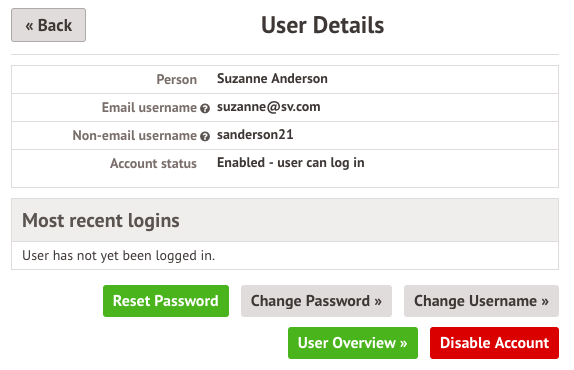
Task: Click the account status text Enabled
Action: pos(241,162)
